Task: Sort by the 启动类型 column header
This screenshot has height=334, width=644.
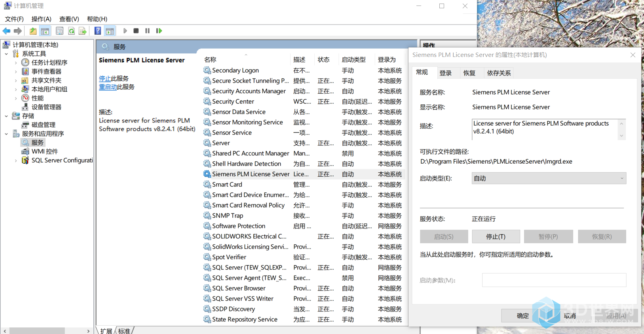Action: (356, 60)
